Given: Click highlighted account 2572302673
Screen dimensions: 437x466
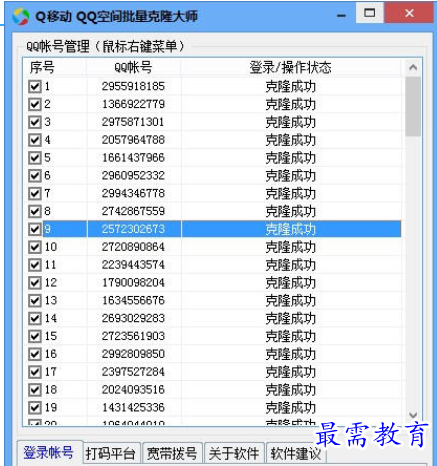Looking at the screenshot, I should point(133,229).
